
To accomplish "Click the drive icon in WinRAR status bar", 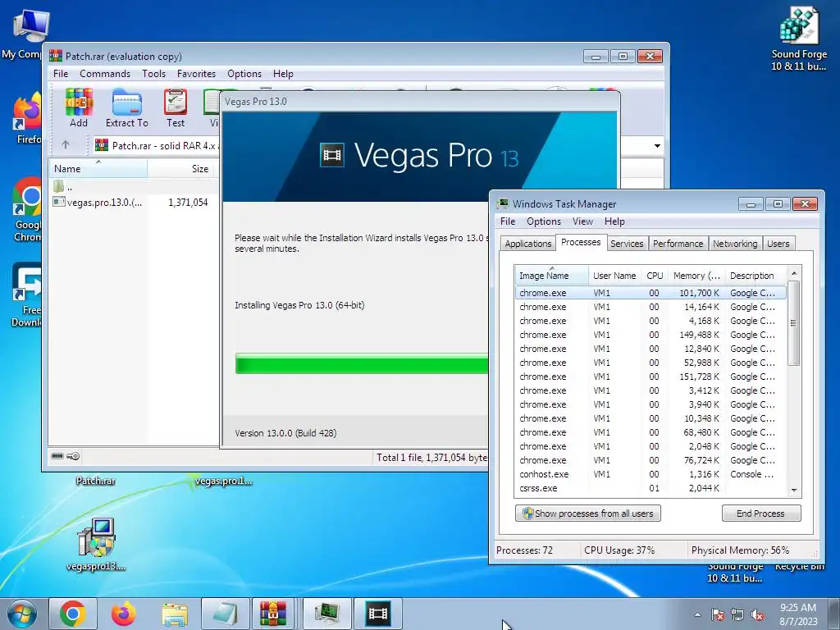I will pos(57,456).
